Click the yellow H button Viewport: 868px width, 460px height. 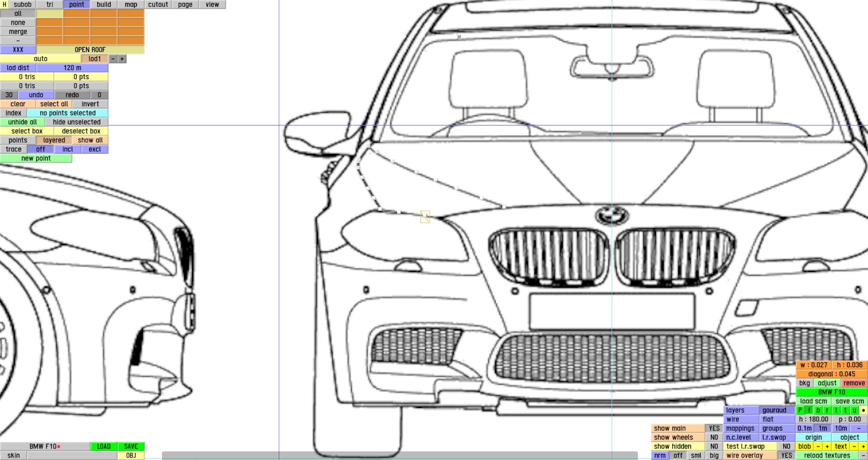coord(5,5)
